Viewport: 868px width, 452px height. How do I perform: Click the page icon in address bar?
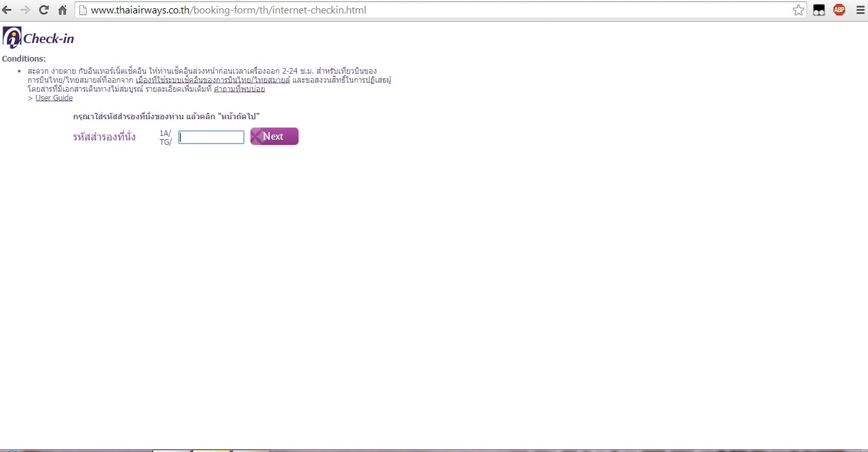(x=82, y=10)
